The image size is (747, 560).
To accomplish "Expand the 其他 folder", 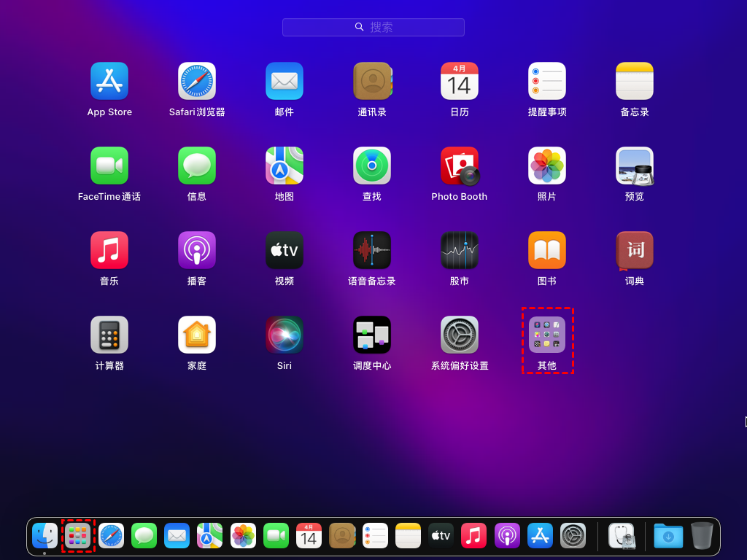I will coord(547,335).
